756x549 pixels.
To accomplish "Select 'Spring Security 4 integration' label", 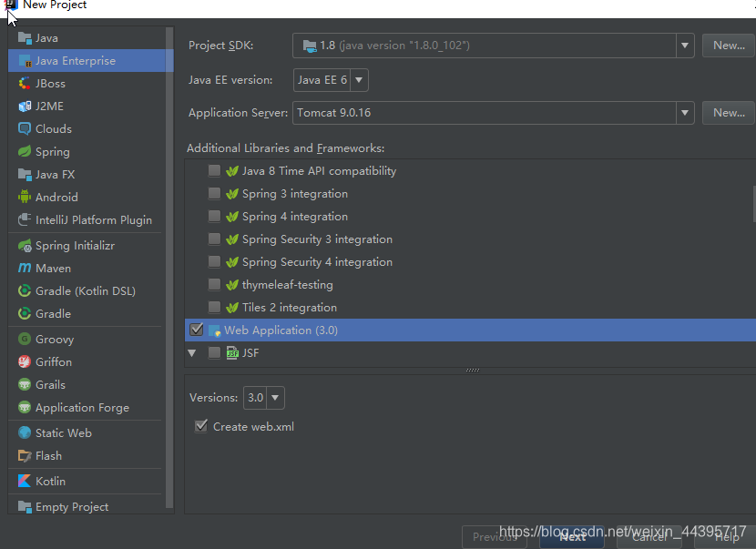I will pyautogui.click(x=317, y=261).
